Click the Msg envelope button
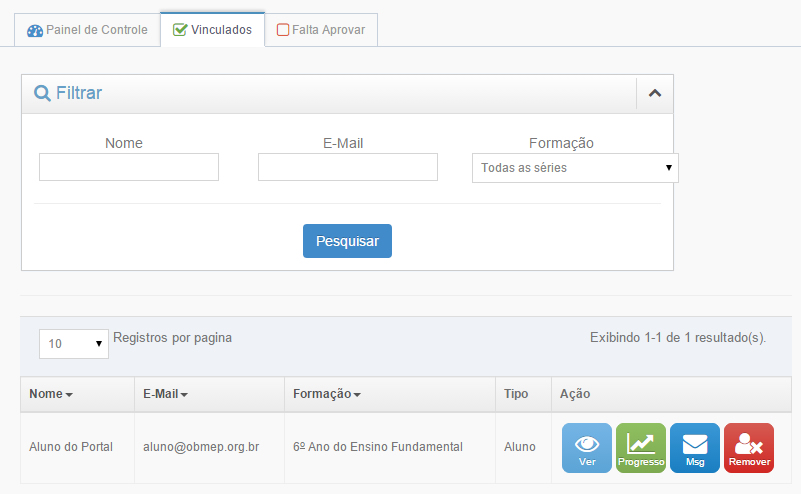The image size is (801, 494). coord(695,447)
